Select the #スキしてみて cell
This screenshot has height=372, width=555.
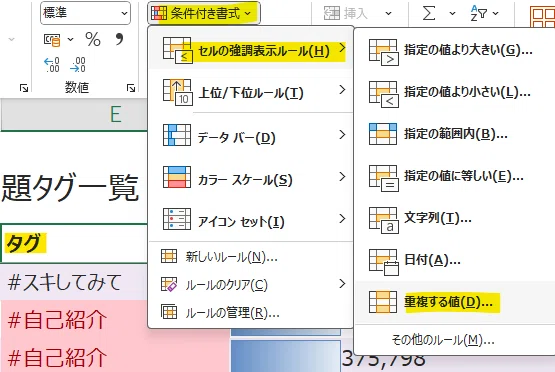[x=74, y=282]
